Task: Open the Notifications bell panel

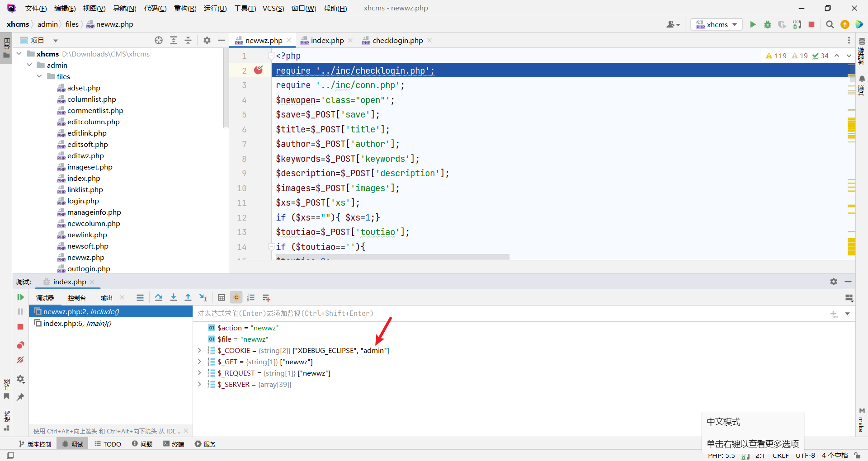Action: (862, 85)
